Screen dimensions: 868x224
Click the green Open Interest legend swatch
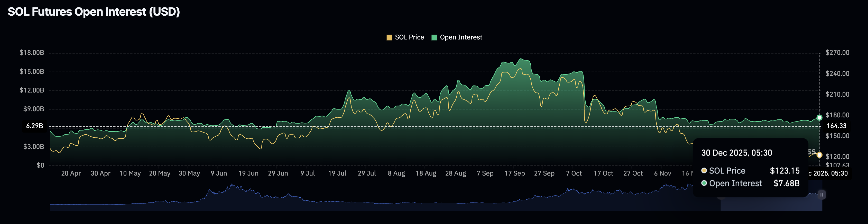coord(434,37)
